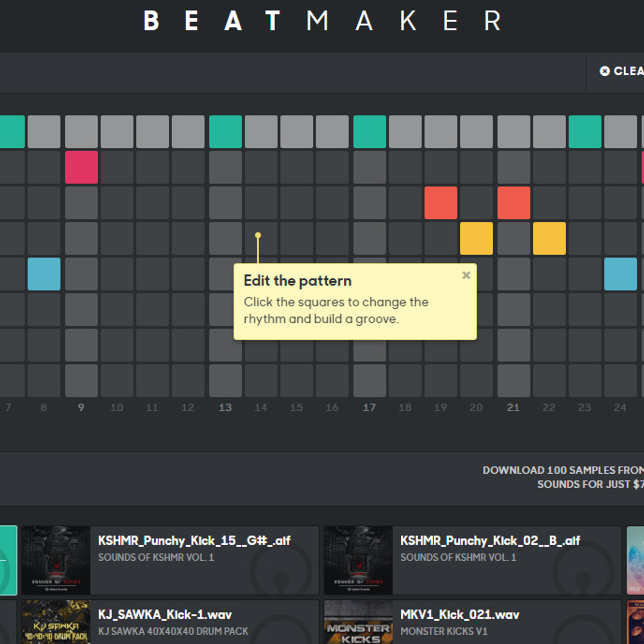
Task: Enable fourth-row square at step 21
Action: tap(514, 238)
